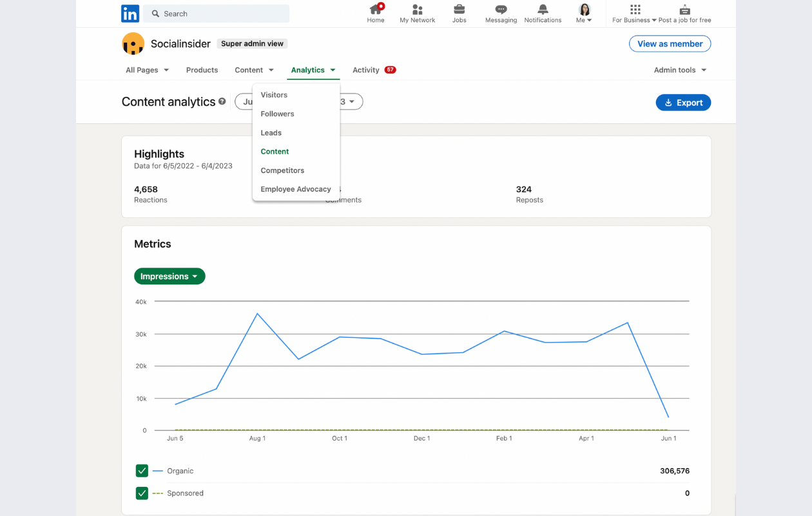
Task: Click the Highlights date range text
Action: click(x=183, y=166)
